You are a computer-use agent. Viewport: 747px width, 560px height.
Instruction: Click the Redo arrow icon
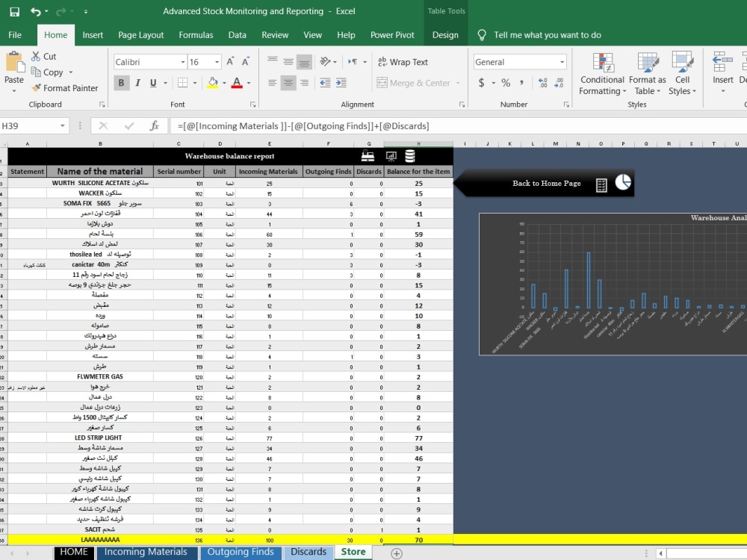point(61,11)
